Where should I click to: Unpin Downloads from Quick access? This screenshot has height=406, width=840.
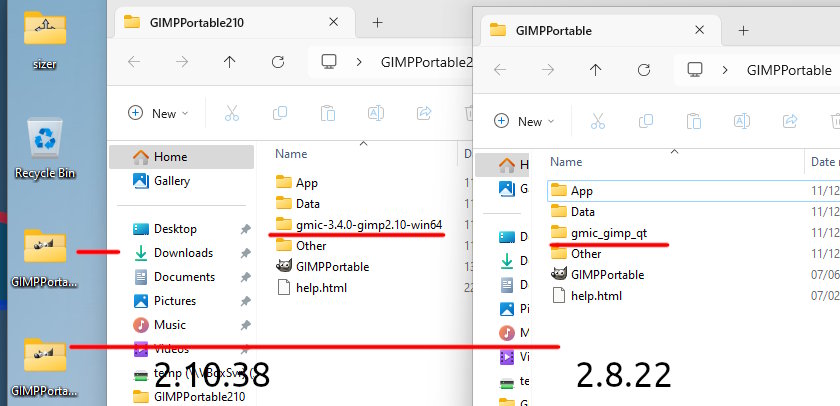tap(245, 253)
